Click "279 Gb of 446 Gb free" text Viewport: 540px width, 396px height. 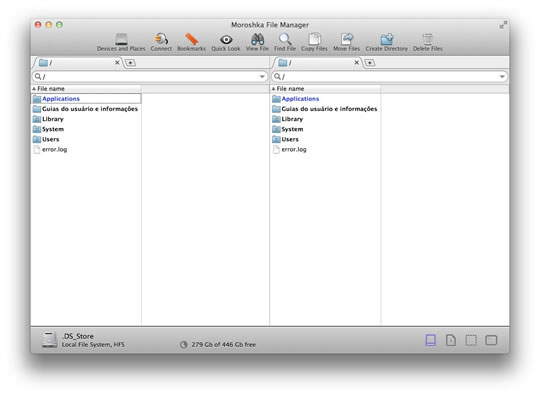[x=224, y=344]
